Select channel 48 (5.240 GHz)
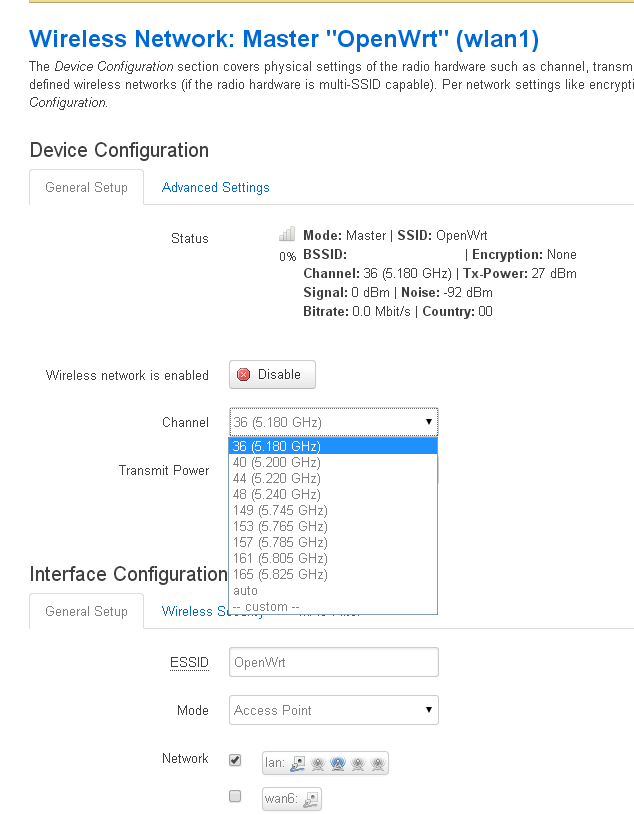This screenshot has height=815, width=634. coord(333,494)
